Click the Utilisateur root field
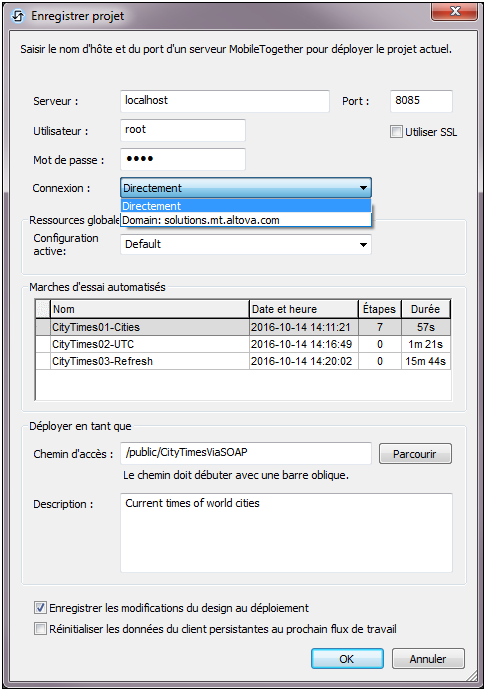486x691 pixels. pos(183,130)
